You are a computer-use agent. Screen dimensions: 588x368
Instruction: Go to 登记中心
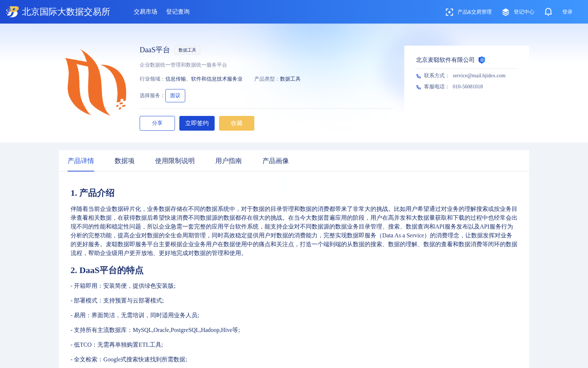point(524,12)
